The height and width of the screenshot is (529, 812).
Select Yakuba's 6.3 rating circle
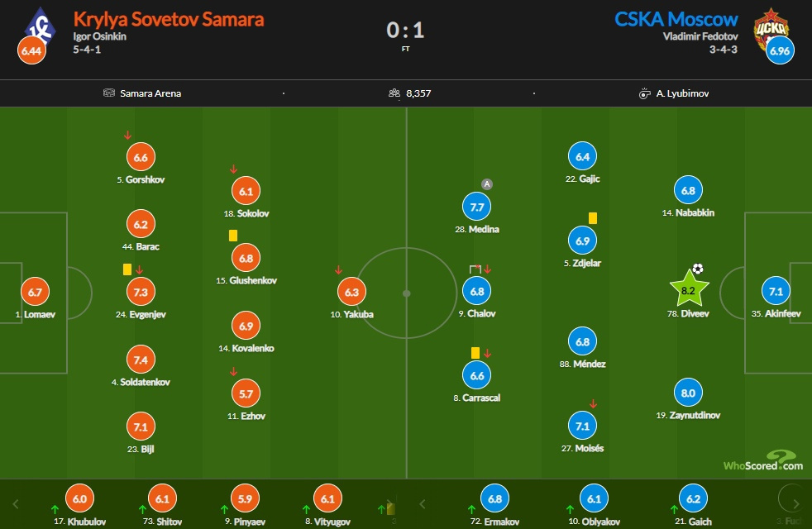352,292
